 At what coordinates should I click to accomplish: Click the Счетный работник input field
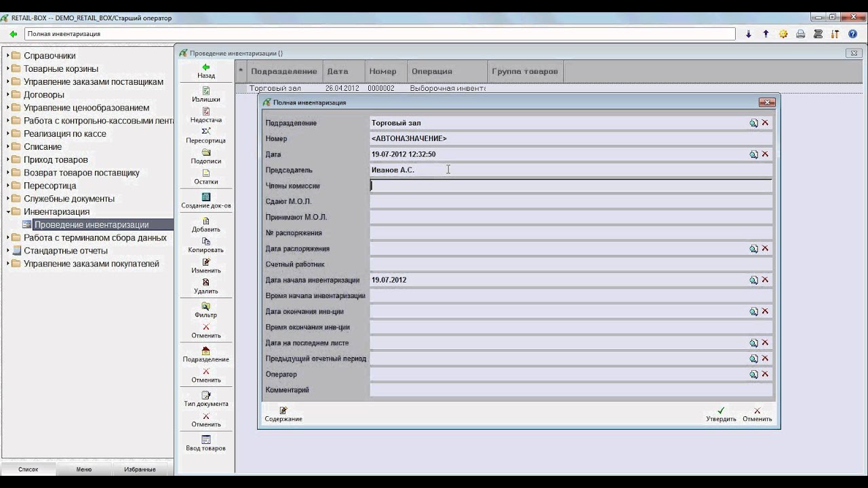(x=571, y=264)
